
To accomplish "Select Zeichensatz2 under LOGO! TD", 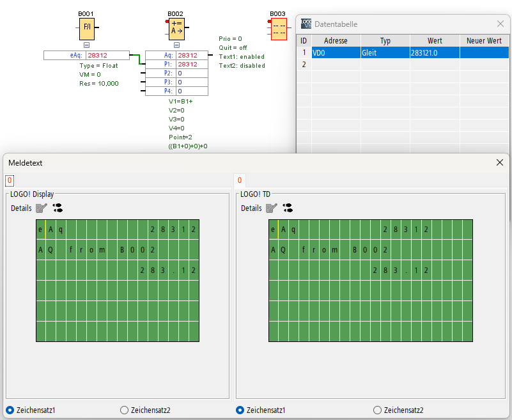I will point(377,410).
